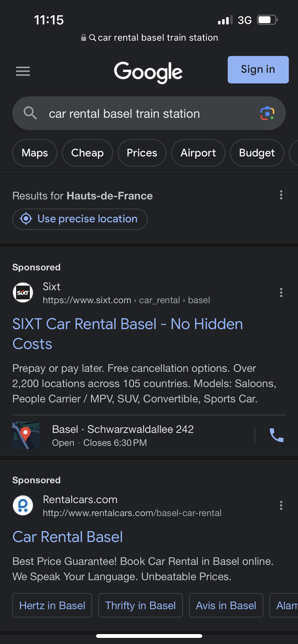
Task: Select the Cheap filter chip
Action: pyautogui.click(x=87, y=153)
